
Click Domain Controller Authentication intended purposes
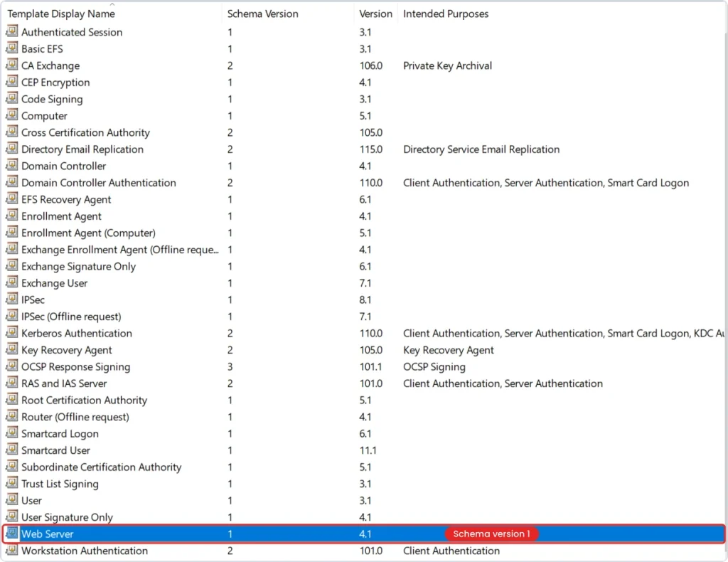point(546,183)
